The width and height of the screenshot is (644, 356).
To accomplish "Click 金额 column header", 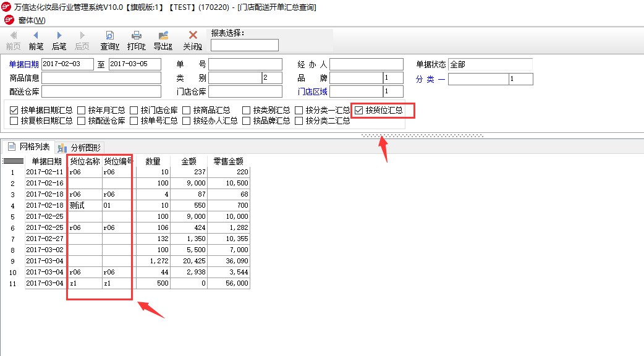I will (189, 161).
